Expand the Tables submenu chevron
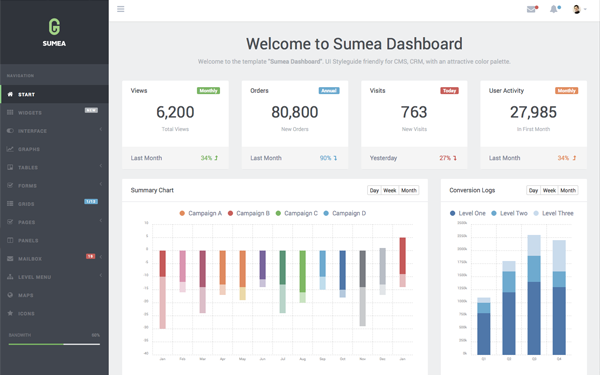 pyautogui.click(x=101, y=166)
